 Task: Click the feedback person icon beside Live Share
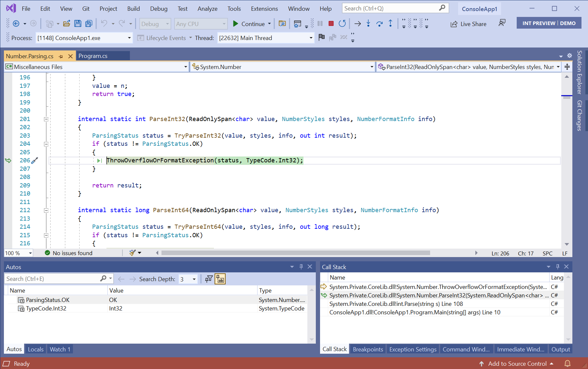pos(502,23)
